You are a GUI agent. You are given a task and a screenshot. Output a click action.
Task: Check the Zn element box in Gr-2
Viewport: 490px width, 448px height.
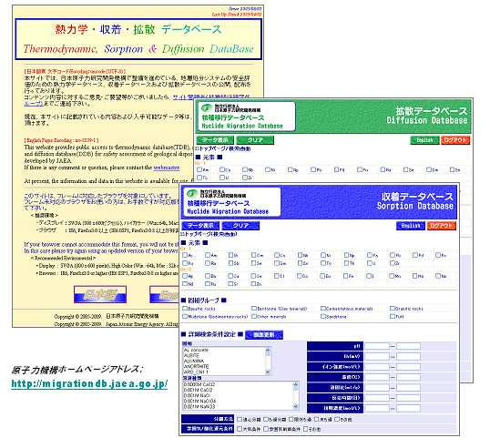click(254, 284)
